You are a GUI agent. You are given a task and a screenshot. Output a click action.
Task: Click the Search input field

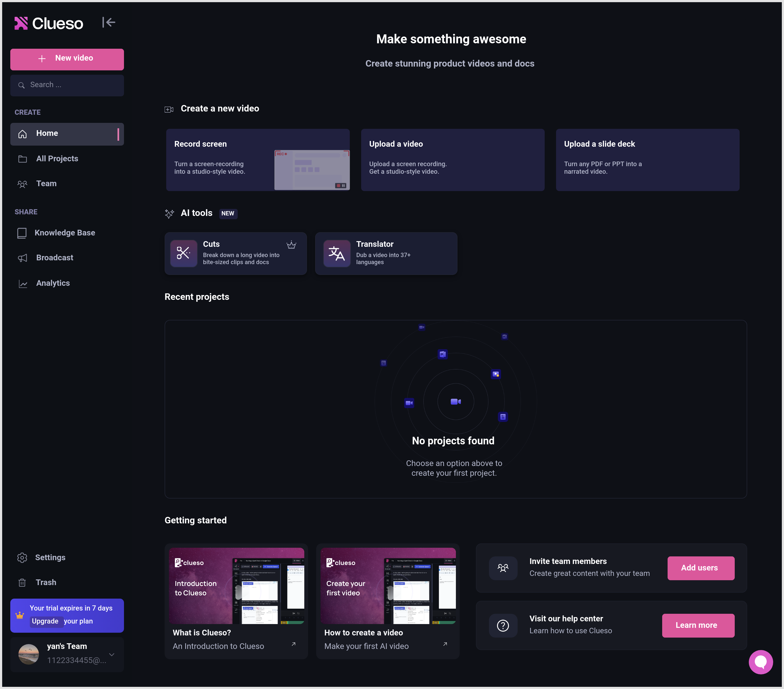67,85
